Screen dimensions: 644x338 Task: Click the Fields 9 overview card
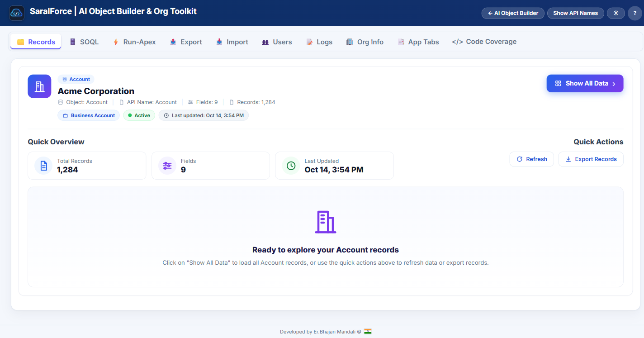point(211,166)
